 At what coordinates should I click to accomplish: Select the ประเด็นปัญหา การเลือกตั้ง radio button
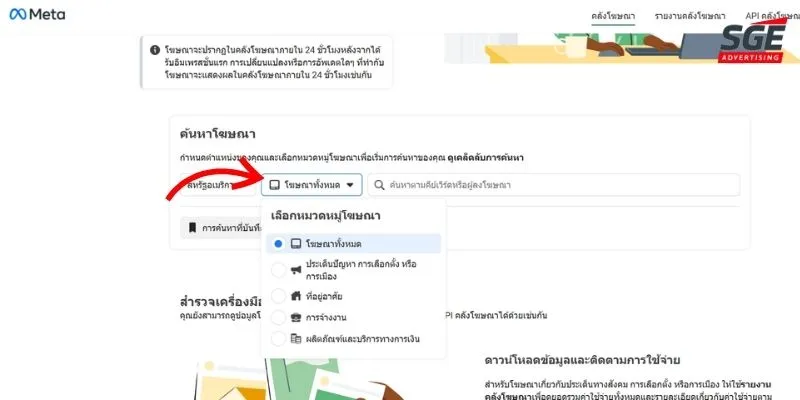[x=278, y=270]
